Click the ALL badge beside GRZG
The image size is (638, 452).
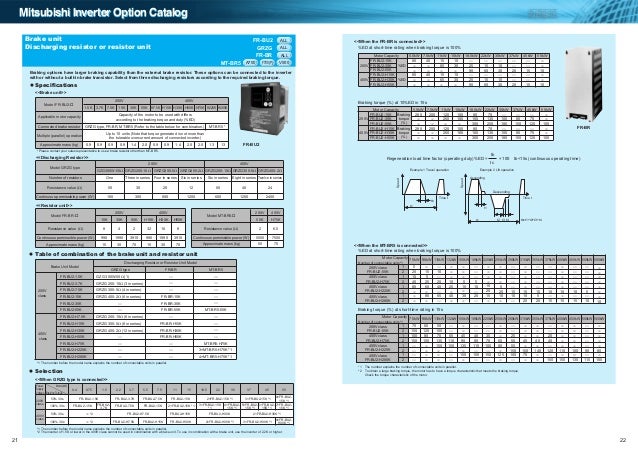pyautogui.click(x=284, y=48)
